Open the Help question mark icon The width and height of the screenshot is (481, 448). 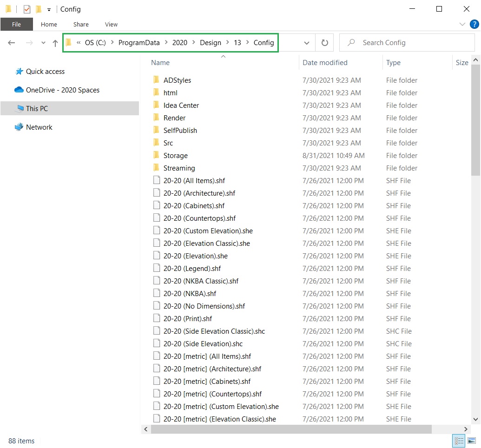474,24
